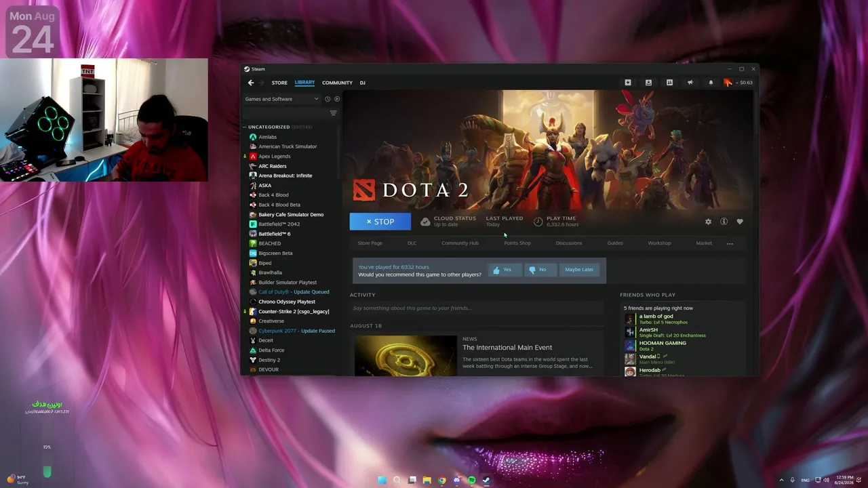Screen dimensions: 868x488
Task: Click the Battlefield 2042 game icon
Action: click(253, 224)
